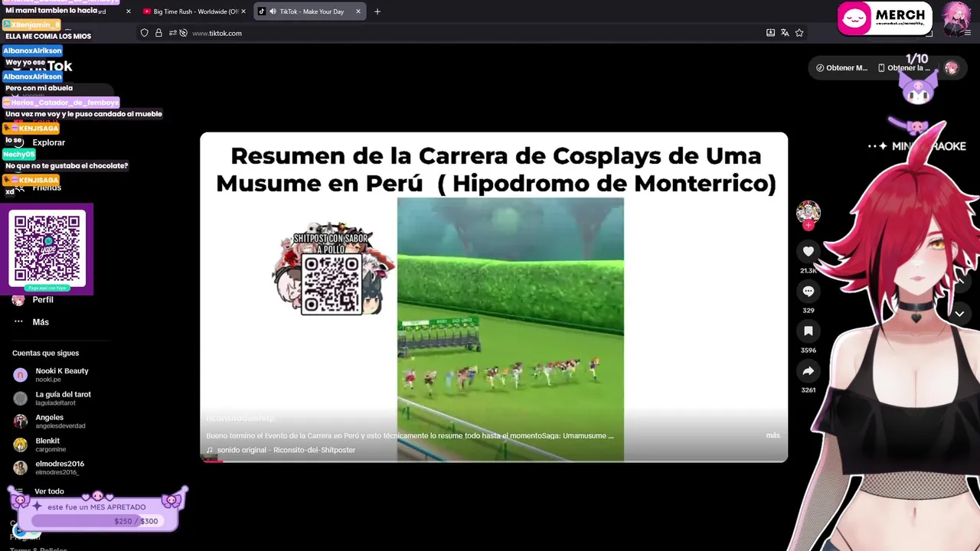980x551 pixels.
Task: Click the 21.3K likes count
Action: (808, 271)
